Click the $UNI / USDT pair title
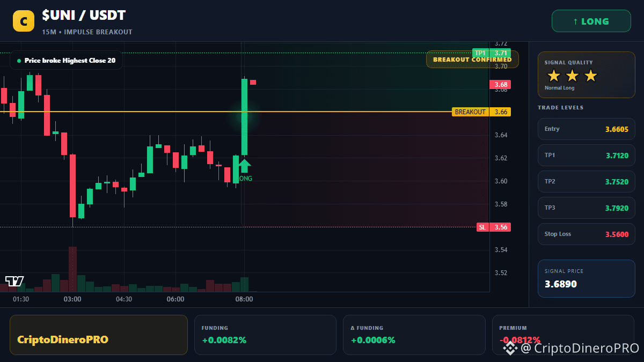This screenshot has height=362, width=644. [84, 16]
